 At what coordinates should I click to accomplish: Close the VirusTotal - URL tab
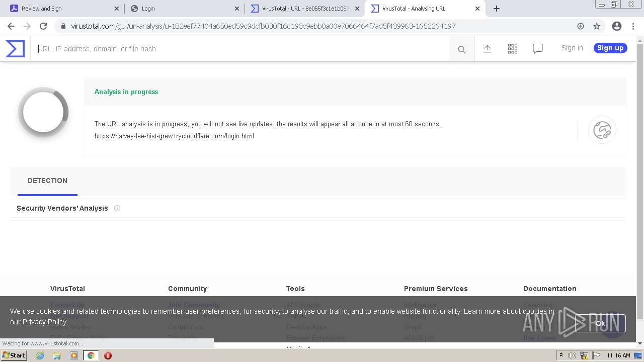357,9
